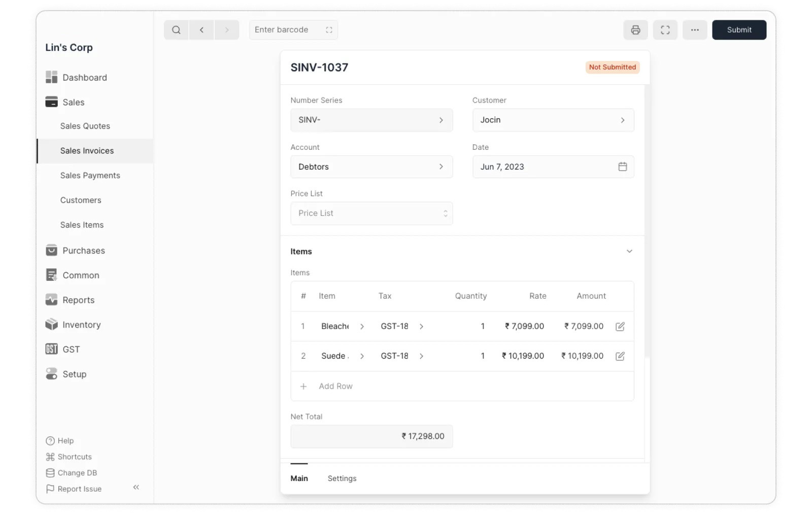812x515 pixels.
Task: Click the barcode scan icon
Action: (x=329, y=30)
